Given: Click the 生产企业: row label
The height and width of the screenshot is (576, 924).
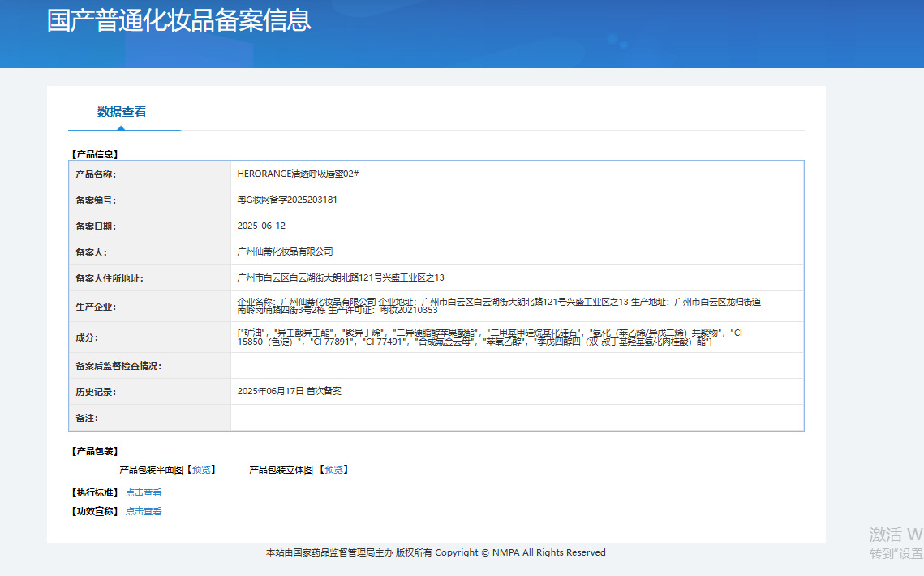Looking at the screenshot, I should 96,307.
